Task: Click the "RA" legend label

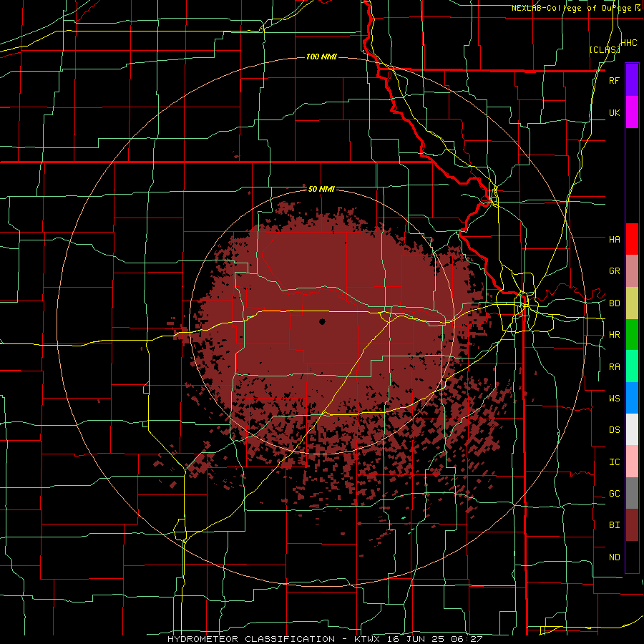Action: pos(614,367)
